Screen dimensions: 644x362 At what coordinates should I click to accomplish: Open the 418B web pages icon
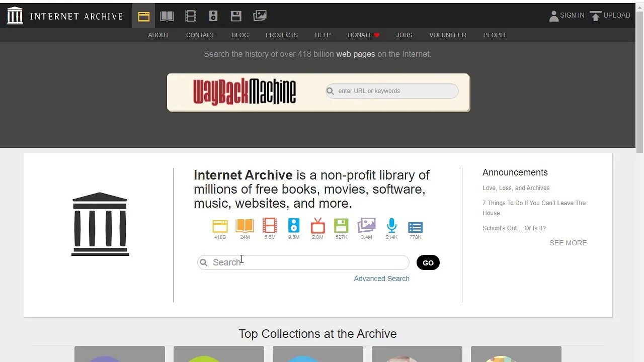[x=220, y=226]
